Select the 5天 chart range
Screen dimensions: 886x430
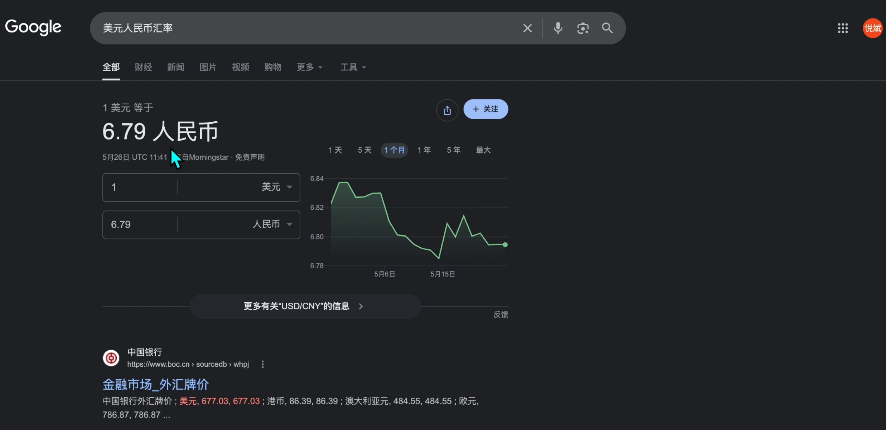pos(364,150)
